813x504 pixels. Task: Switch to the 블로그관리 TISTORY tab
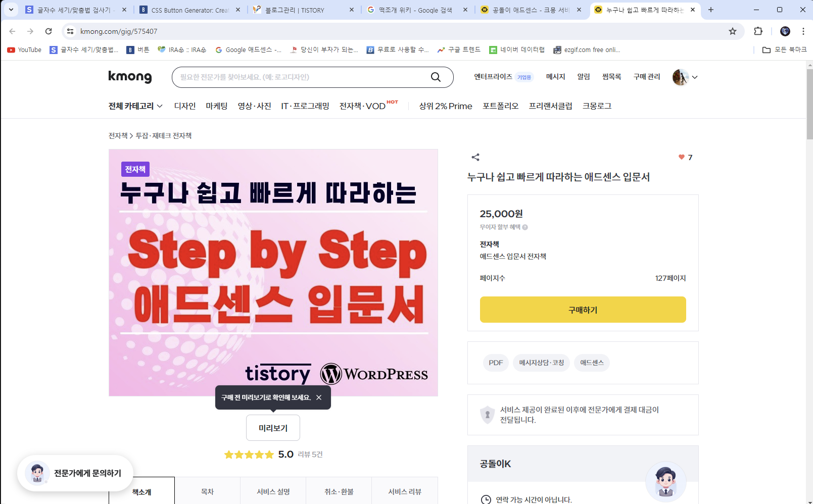pos(304,10)
